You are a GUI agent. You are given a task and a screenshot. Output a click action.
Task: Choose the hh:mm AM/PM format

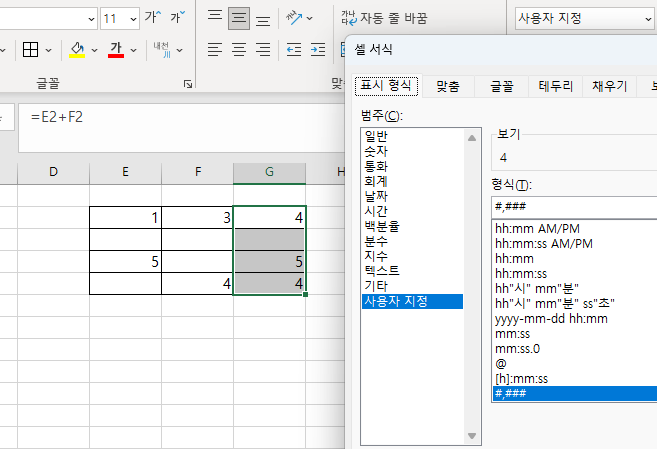point(575,229)
